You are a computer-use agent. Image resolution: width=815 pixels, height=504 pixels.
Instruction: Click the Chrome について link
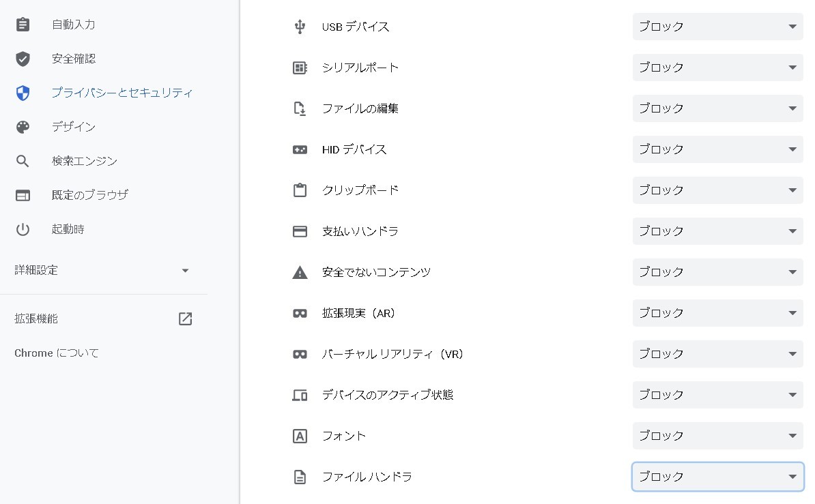57,353
